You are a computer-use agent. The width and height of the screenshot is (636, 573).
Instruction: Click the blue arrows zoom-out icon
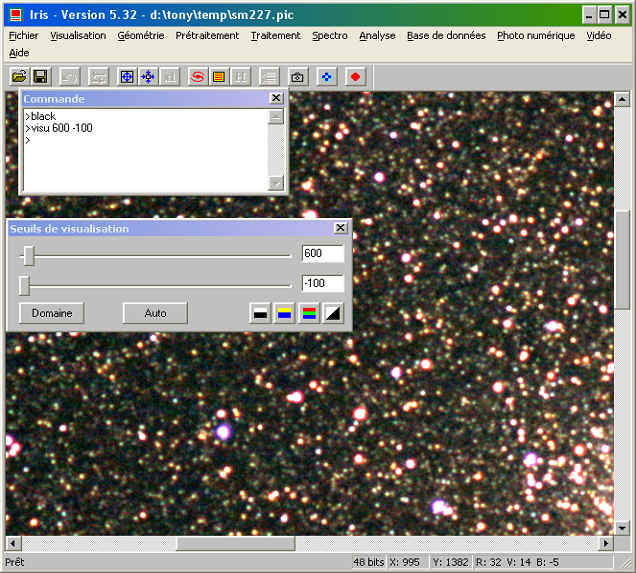148,76
